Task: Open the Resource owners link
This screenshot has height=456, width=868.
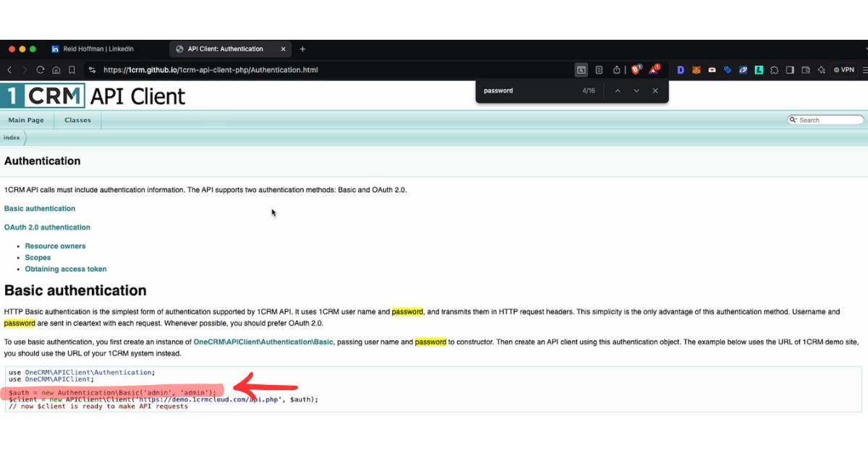Action: [x=55, y=246]
